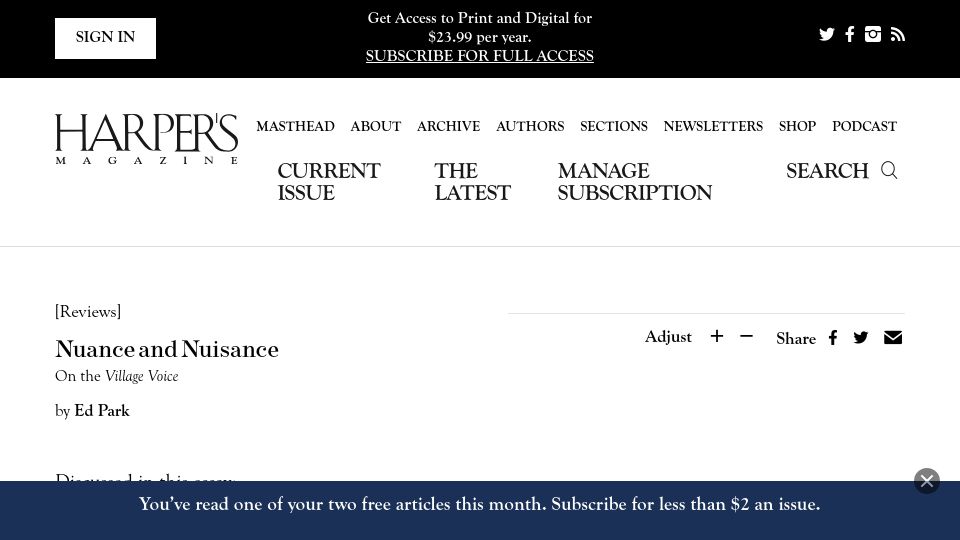Image resolution: width=960 pixels, height=540 pixels.
Task: Close the free articles banner
Action: tap(927, 481)
